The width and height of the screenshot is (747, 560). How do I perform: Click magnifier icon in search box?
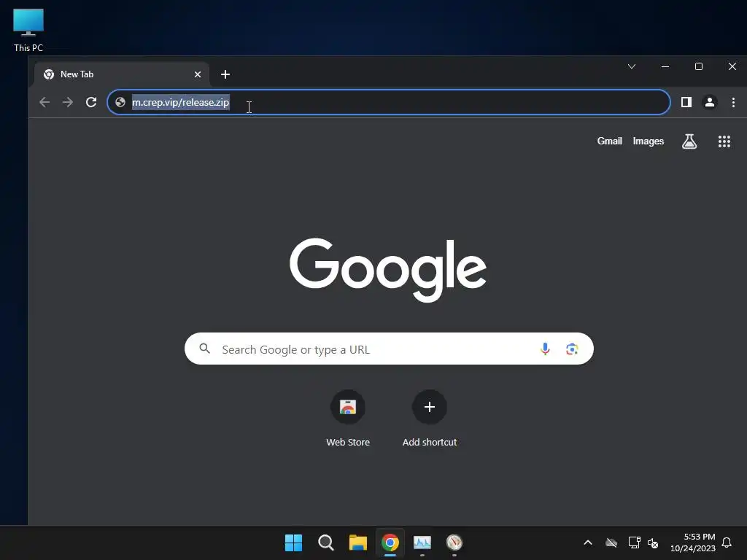(205, 349)
